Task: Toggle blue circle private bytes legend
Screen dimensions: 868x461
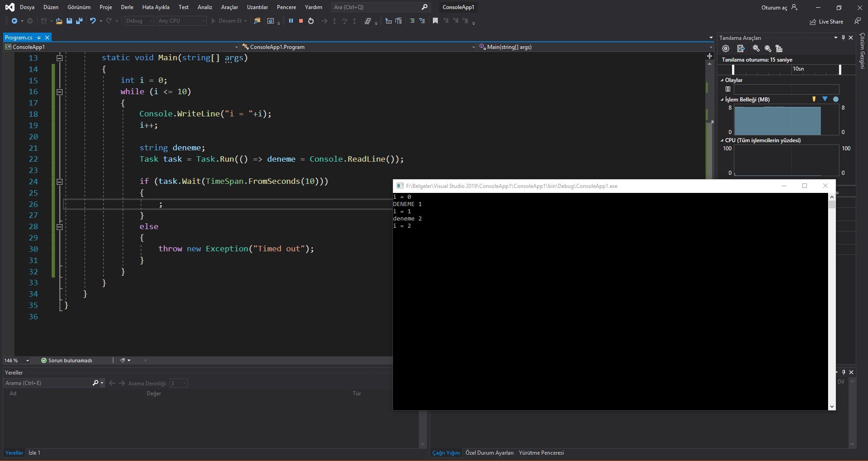Action: point(836,99)
